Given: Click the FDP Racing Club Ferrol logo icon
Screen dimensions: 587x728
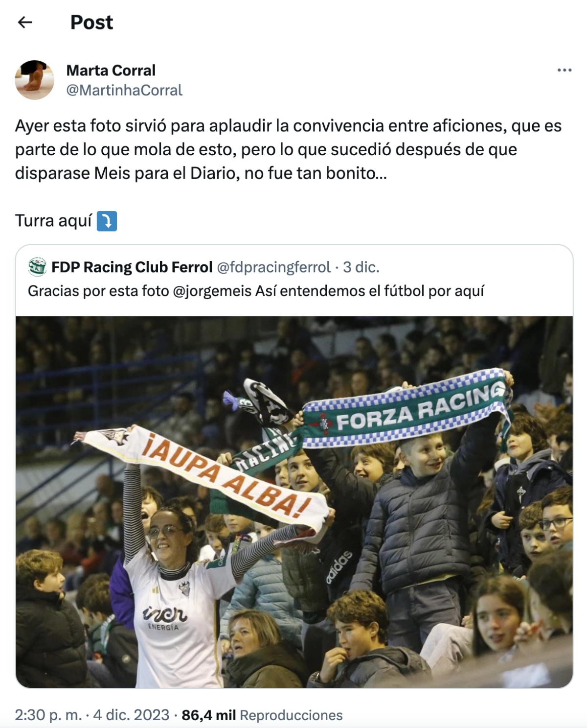Looking at the screenshot, I should (x=37, y=267).
